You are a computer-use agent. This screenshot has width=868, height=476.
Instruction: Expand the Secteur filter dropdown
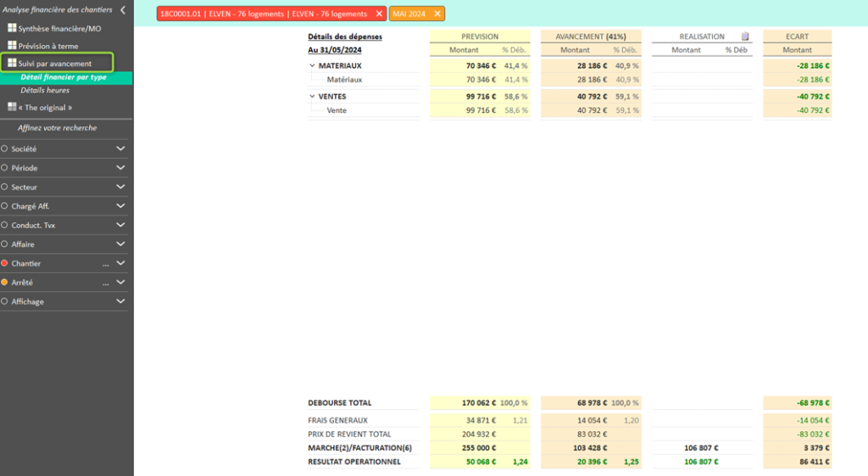(x=120, y=187)
